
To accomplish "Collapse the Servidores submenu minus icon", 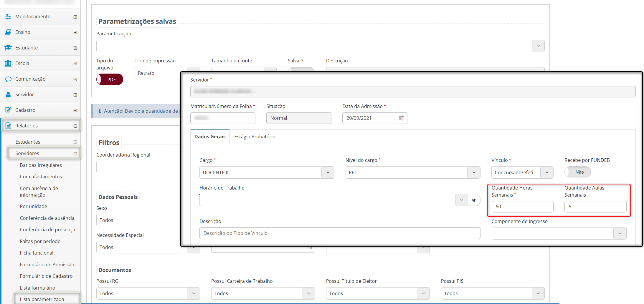I will pos(75,154).
